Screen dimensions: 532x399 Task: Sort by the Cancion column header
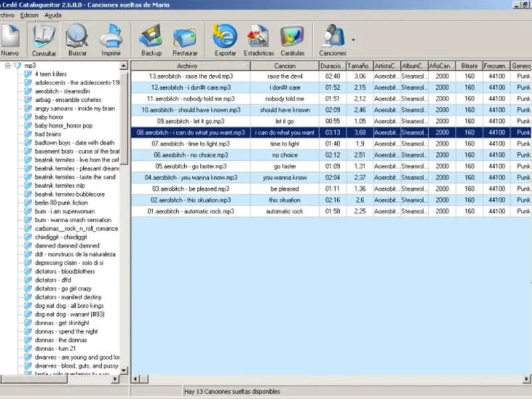285,66
